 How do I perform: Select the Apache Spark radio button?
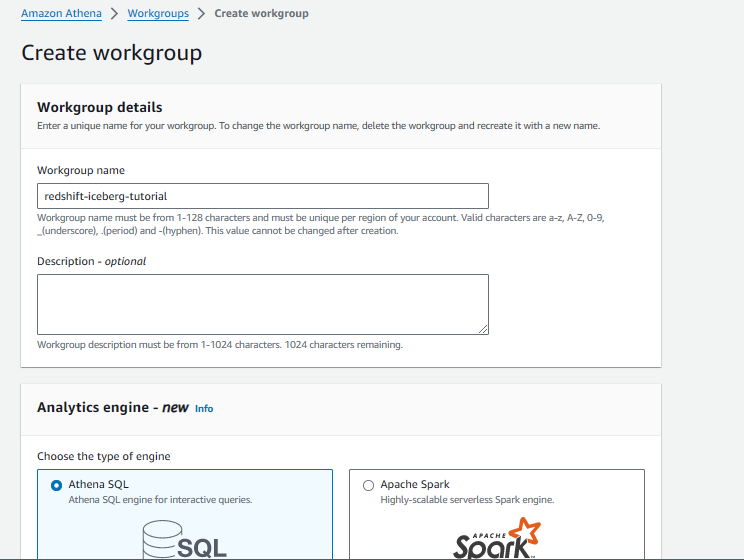point(368,485)
